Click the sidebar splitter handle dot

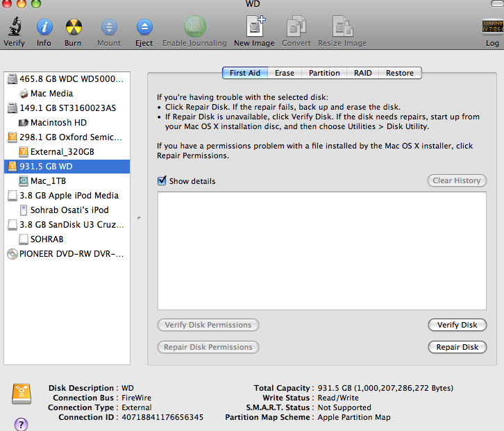(139, 218)
